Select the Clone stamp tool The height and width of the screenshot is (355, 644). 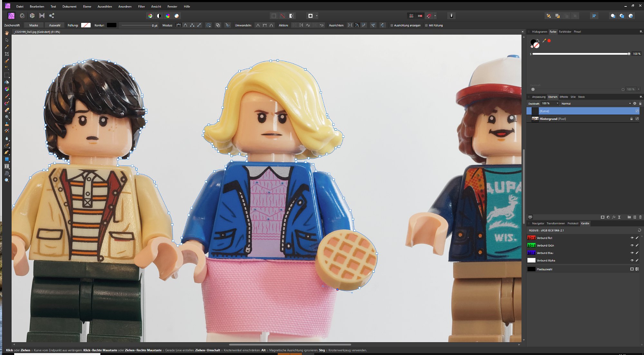tap(7, 124)
